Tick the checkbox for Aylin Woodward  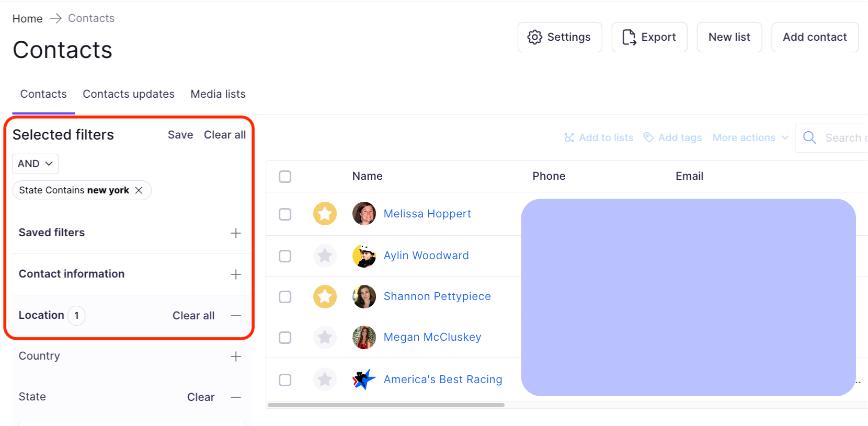[x=285, y=256]
